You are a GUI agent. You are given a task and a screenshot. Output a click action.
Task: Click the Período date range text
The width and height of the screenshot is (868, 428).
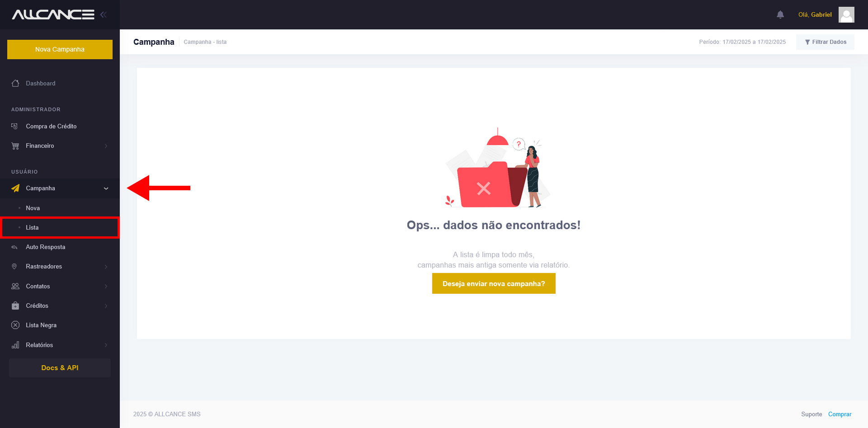point(742,42)
